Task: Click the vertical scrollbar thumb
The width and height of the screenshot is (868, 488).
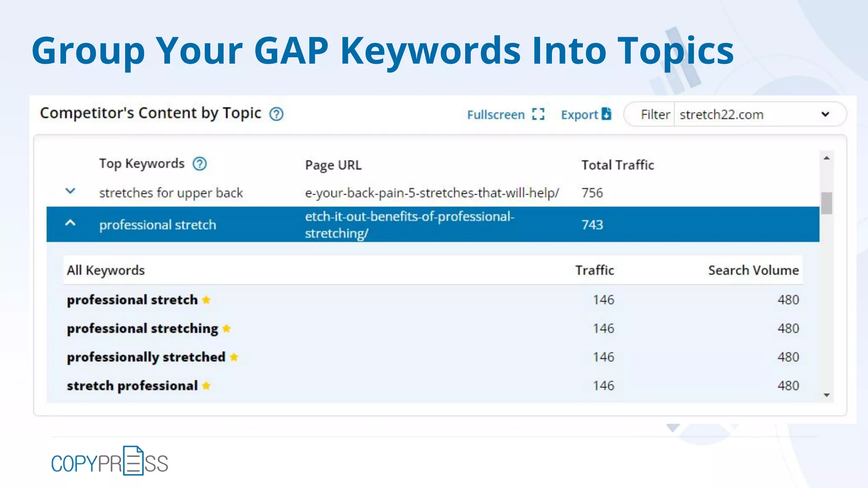Action: point(826,203)
